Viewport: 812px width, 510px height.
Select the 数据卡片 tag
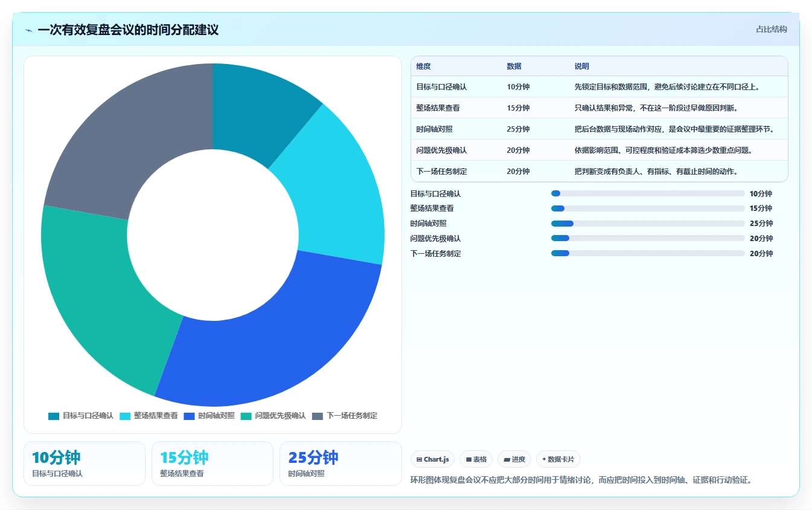[x=558, y=459]
